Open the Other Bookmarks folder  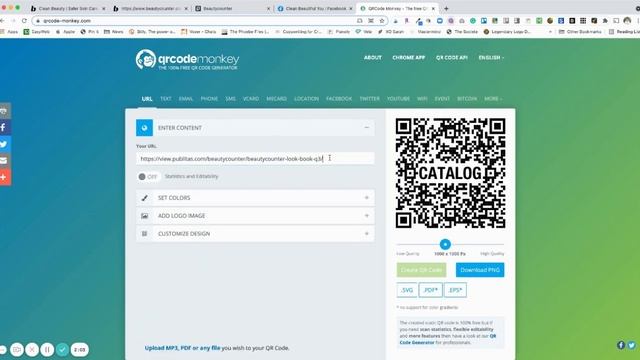pyautogui.click(x=580, y=31)
